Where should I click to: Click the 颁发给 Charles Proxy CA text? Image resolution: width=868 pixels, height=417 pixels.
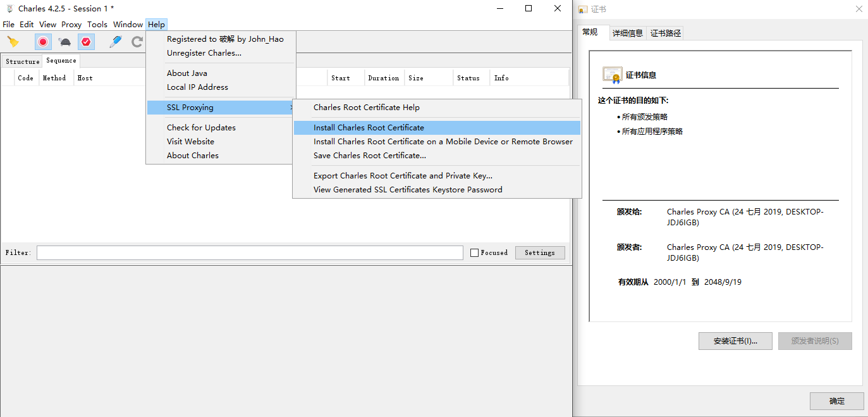pos(745,217)
